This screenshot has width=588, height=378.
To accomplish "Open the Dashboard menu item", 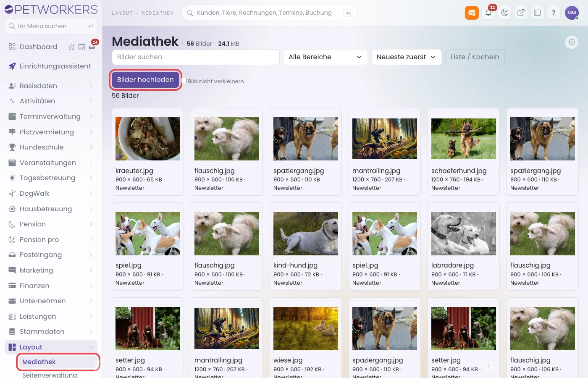I will [38, 47].
